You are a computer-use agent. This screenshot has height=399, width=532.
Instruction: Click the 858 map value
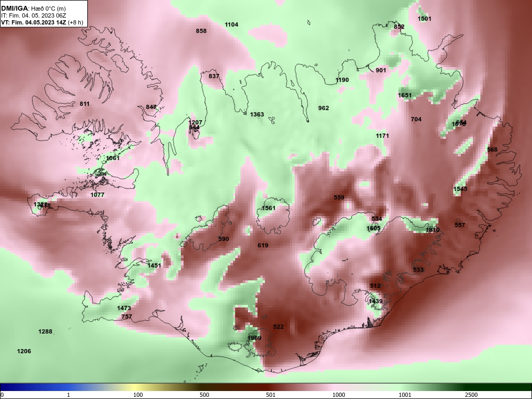coord(201,31)
